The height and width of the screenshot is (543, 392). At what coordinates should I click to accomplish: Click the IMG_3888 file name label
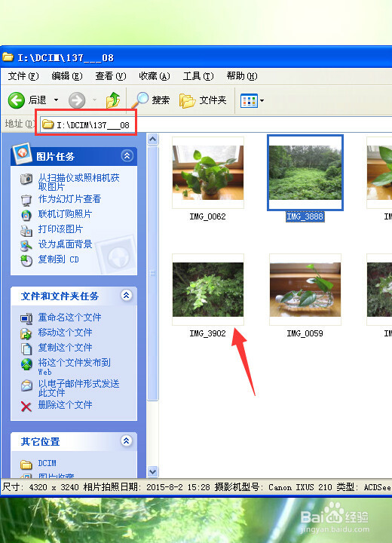coord(305,216)
